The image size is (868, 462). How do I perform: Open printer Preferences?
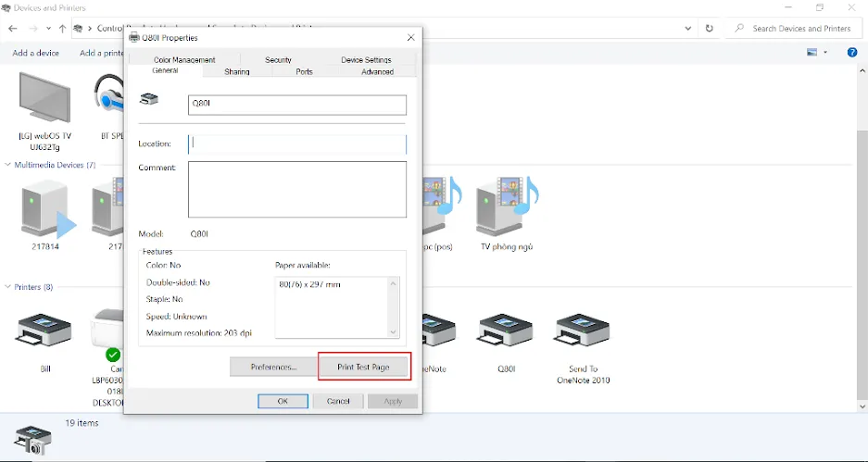pyautogui.click(x=273, y=367)
